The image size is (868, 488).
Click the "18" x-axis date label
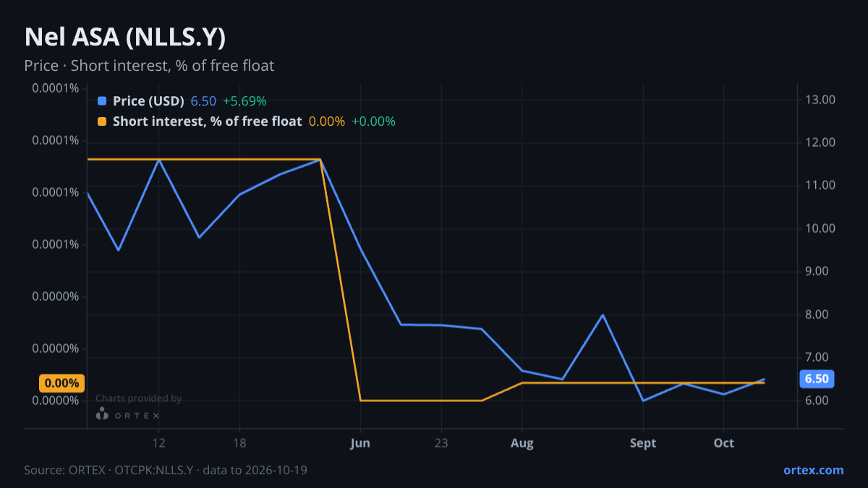click(240, 443)
